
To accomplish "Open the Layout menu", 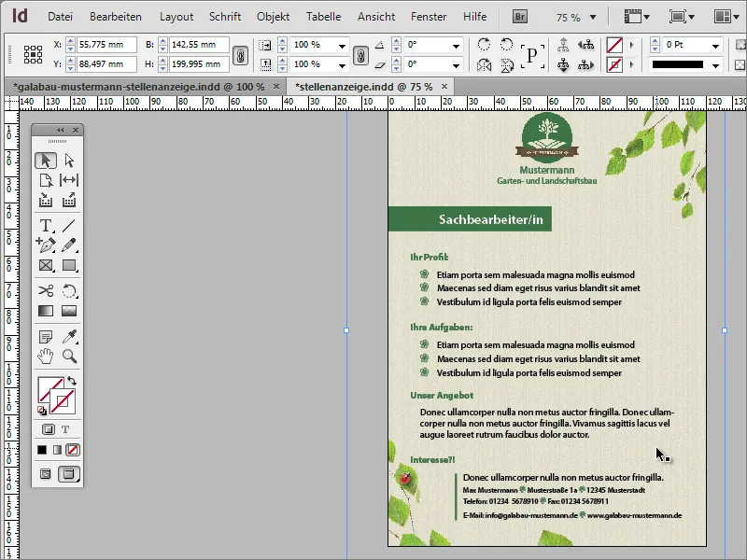I will tap(176, 17).
